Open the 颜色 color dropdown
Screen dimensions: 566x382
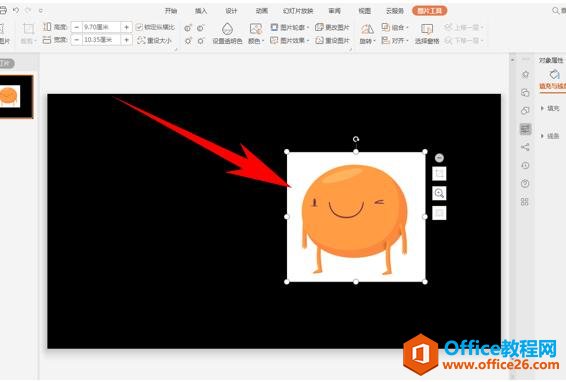point(256,34)
